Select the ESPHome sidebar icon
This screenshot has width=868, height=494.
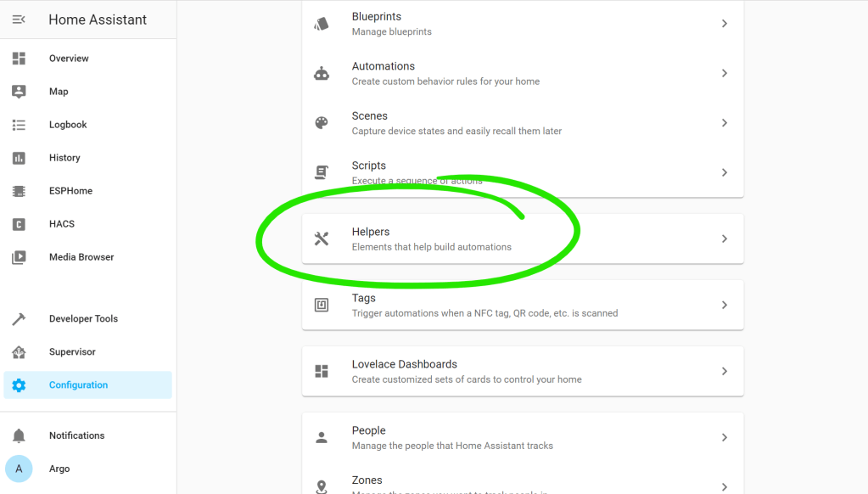(x=19, y=190)
